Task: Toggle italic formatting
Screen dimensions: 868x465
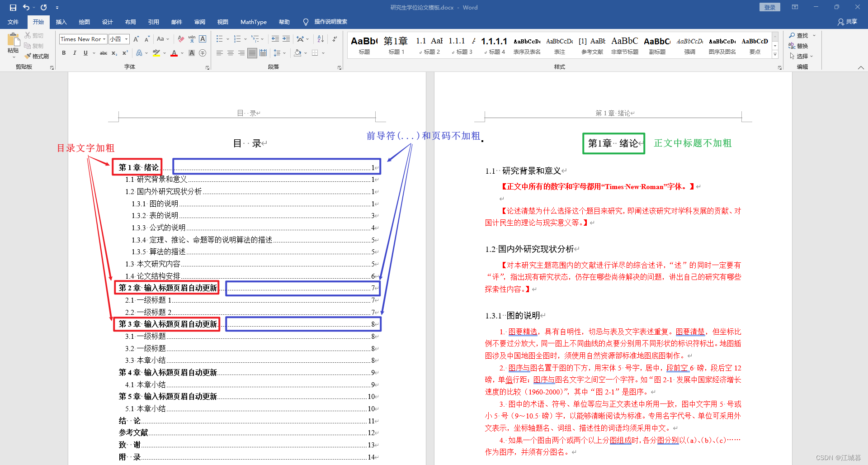Action: pos(75,53)
